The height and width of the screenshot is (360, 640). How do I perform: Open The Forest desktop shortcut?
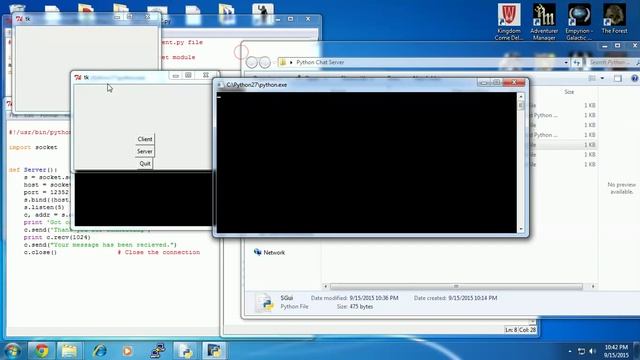point(614,19)
